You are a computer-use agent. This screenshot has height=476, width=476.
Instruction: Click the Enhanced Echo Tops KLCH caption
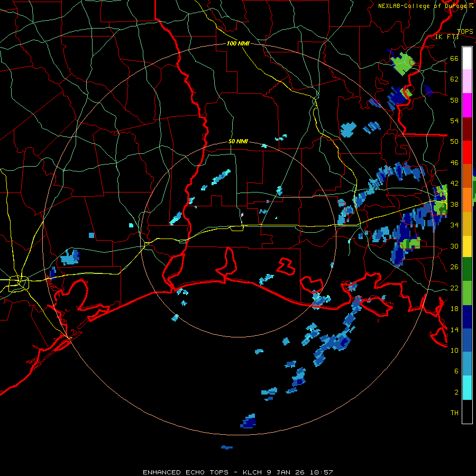point(238,472)
